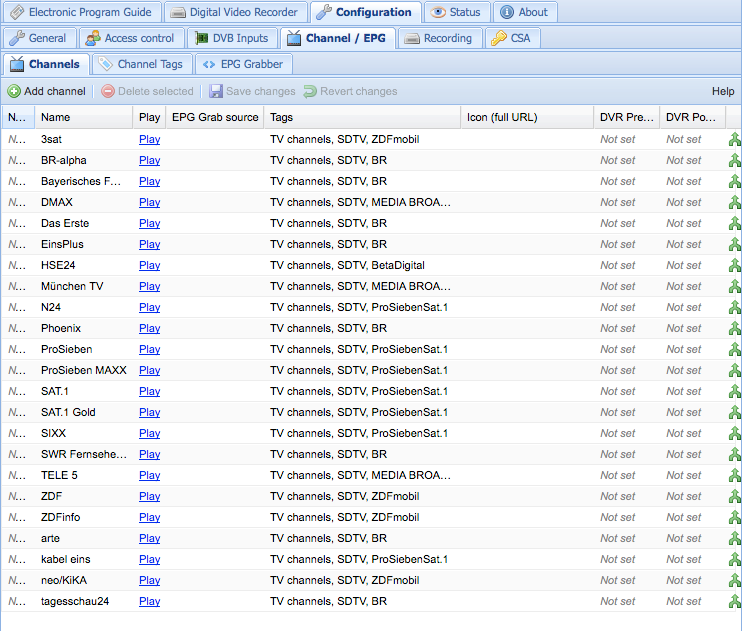Click the Channel / EPG tab
This screenshot has height=631, width=742.
coord(338,38)
